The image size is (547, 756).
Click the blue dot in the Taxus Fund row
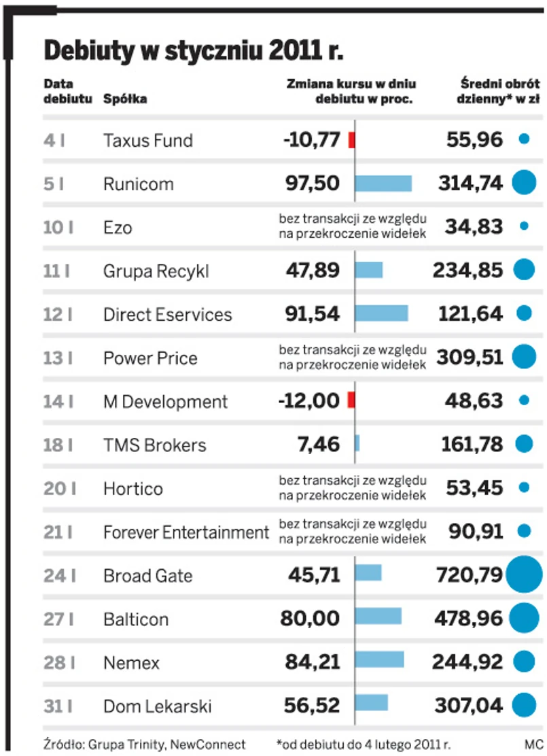click(x=524, y=139)
